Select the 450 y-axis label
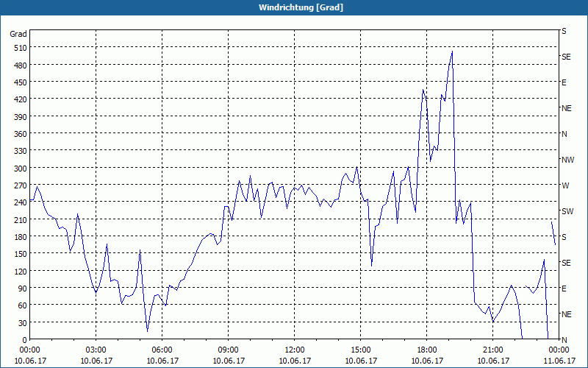The width and height of the screenshot is (588, 368). coord(21,82)
